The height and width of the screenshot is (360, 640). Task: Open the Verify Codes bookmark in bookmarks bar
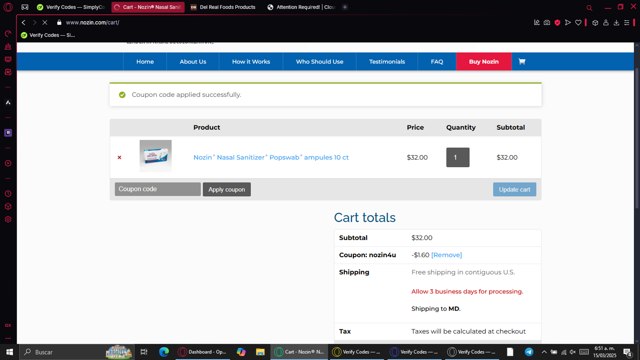pos(48,35)
